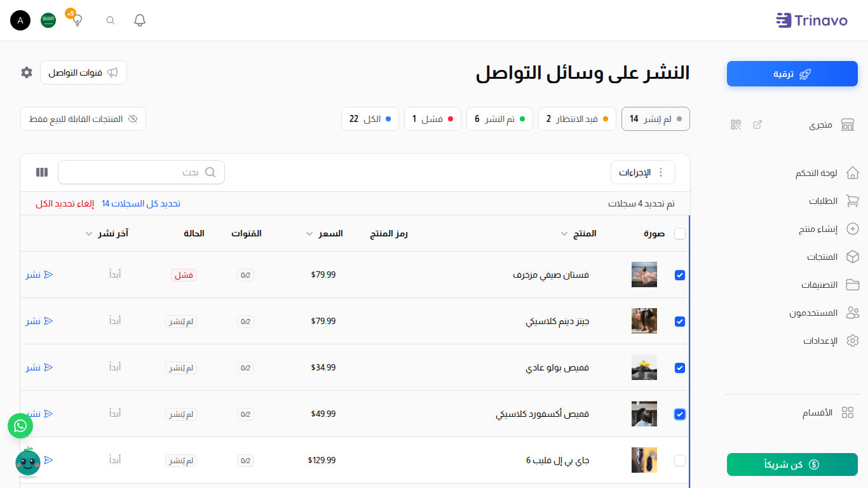Click 0/2 channels badge for جينز دينم كلاسيكي
The height and width of the screenshot is (488, 868).
click(x=245, y=322)
